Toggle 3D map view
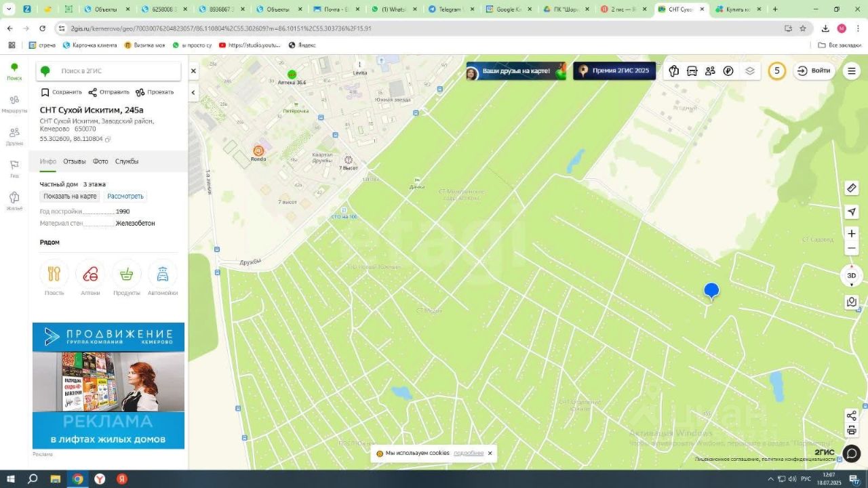The image size is (868, 488). coord(852,276)
